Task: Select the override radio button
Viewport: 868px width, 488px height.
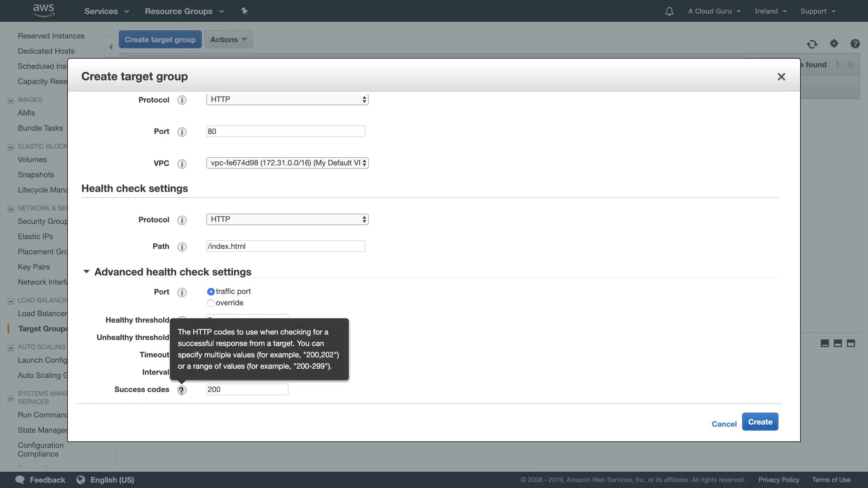Action: (x=211, y=303)
